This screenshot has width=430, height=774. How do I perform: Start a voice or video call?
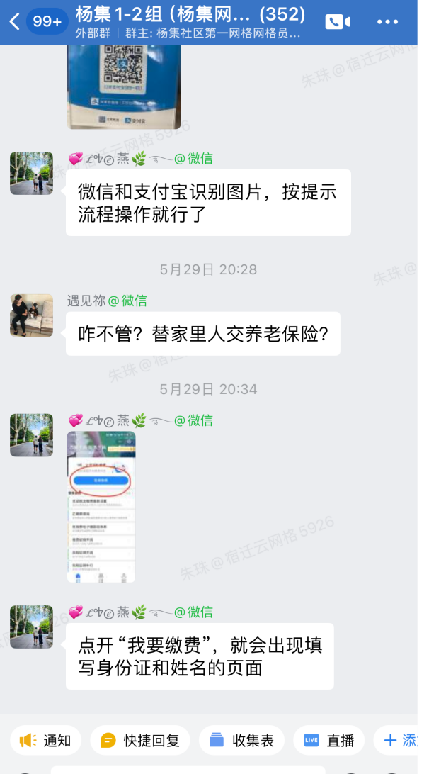(338, 22)
